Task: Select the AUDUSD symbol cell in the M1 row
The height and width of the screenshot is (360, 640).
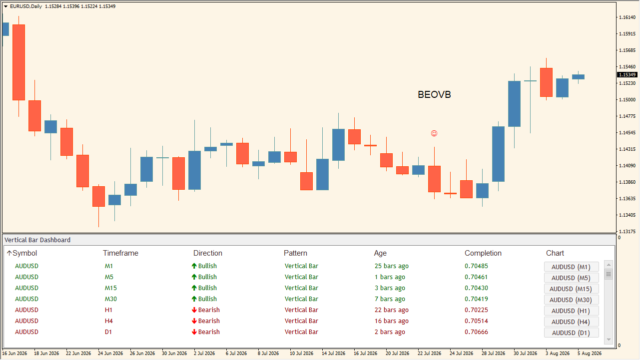Action: coord(27,266)
